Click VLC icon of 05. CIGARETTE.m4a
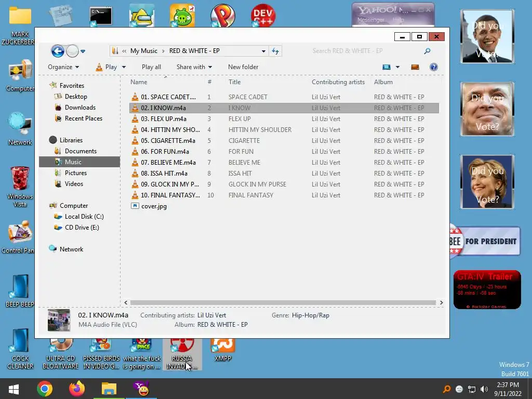 135,140
